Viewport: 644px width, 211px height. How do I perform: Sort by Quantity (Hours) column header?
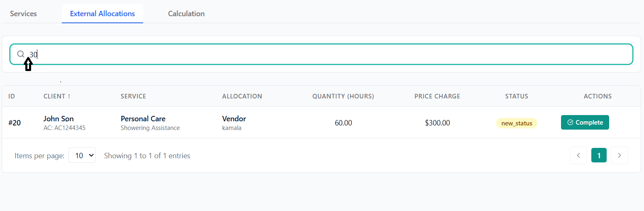[x=343, y=96]
